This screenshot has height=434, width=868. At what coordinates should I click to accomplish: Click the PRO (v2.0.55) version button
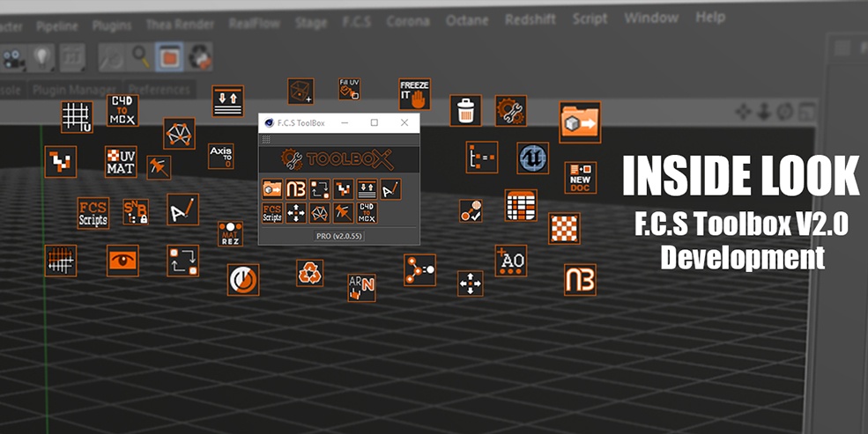[339, 236]
